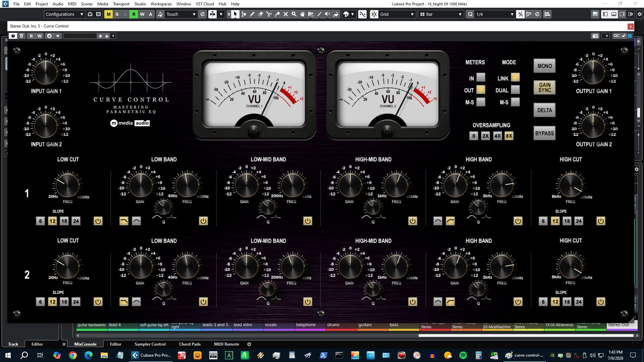This screenshot has width=644, height=362.
Task: Select the Line tool
Action: click(319, 14)
